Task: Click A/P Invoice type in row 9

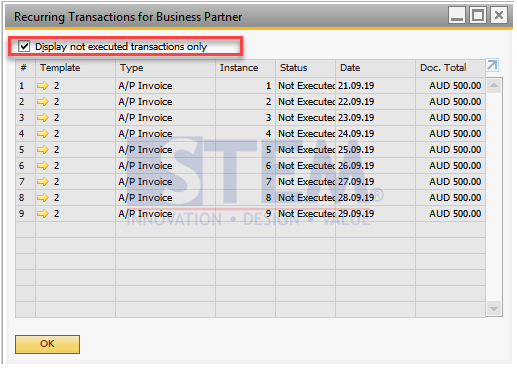Action: (165, 214)
